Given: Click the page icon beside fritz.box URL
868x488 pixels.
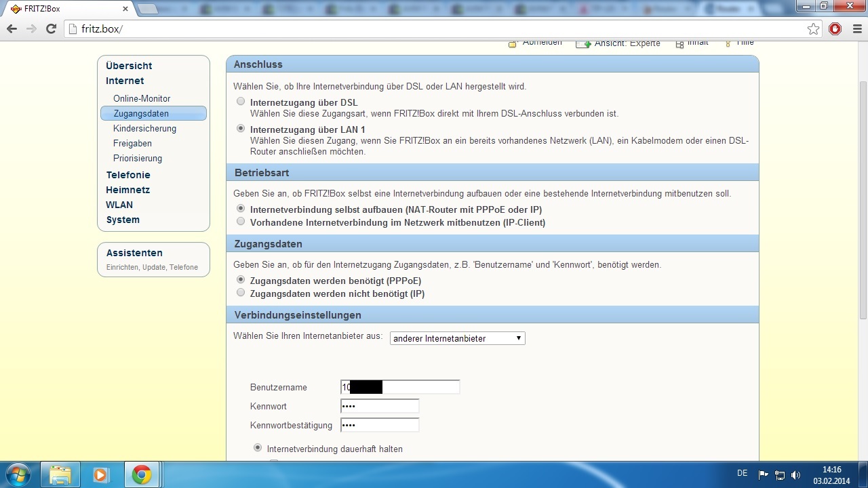Looking at the screenshot, I should (x=73, y=29).
